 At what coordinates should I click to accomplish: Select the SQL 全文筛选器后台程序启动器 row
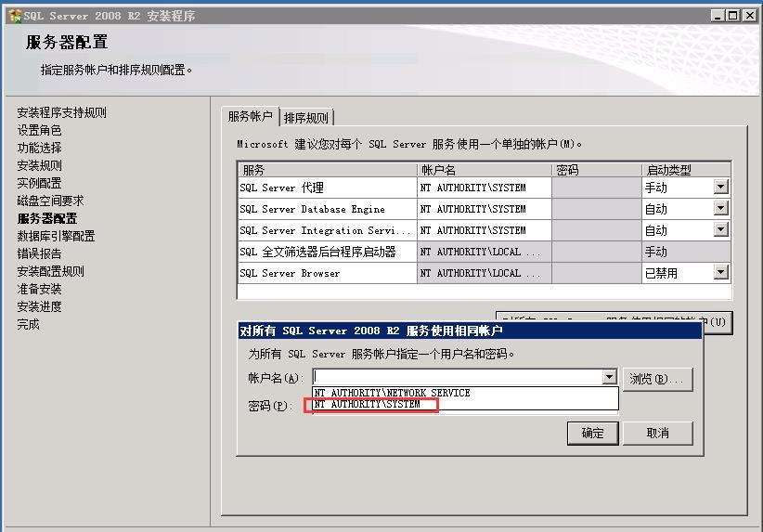[x=485, y=252]
